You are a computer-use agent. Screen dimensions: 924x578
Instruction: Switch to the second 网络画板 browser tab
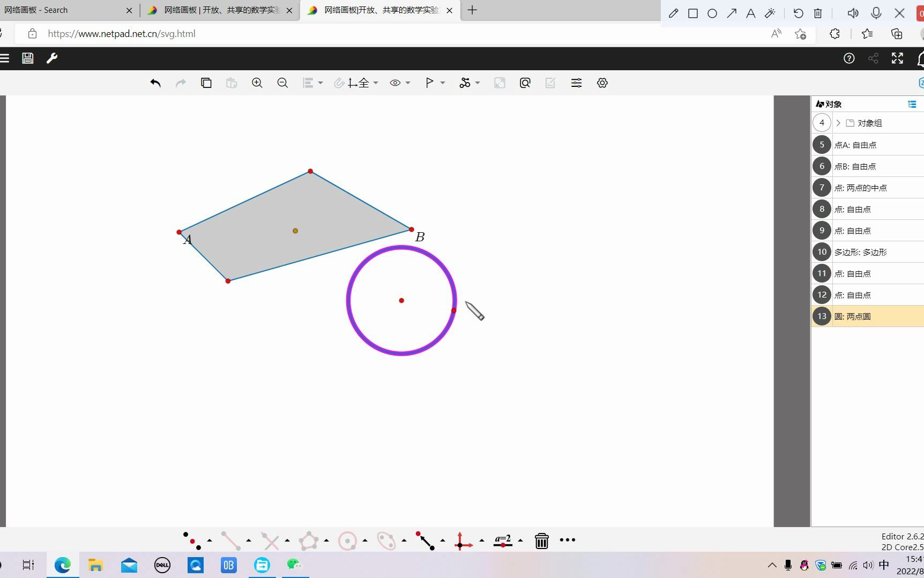coord(220,10)
